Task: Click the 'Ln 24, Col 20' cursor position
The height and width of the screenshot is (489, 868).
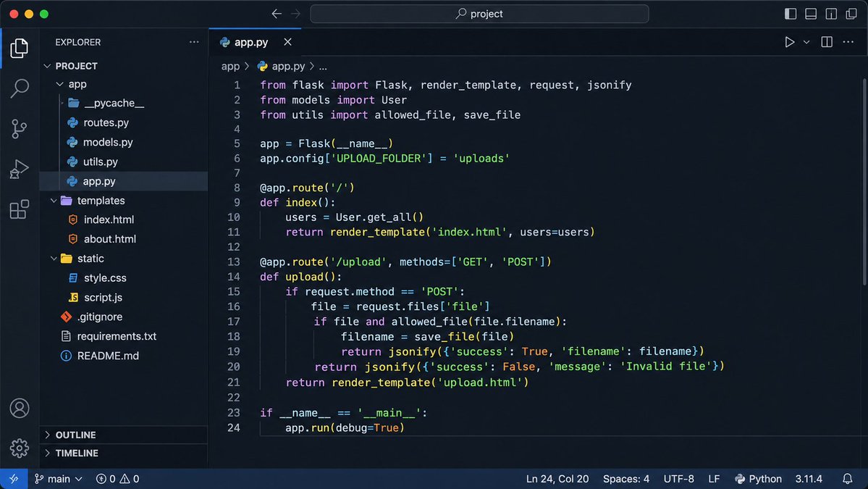Action: [x=557, y=478]
